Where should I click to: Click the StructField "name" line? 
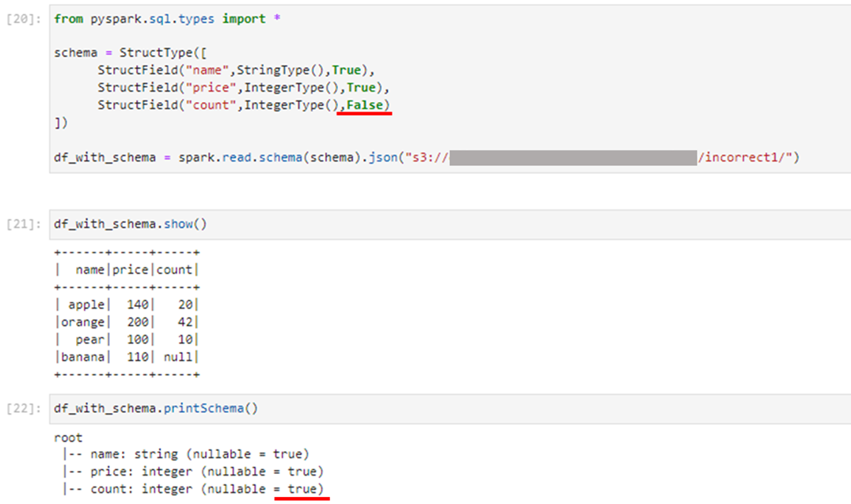(x=236, y=70)
